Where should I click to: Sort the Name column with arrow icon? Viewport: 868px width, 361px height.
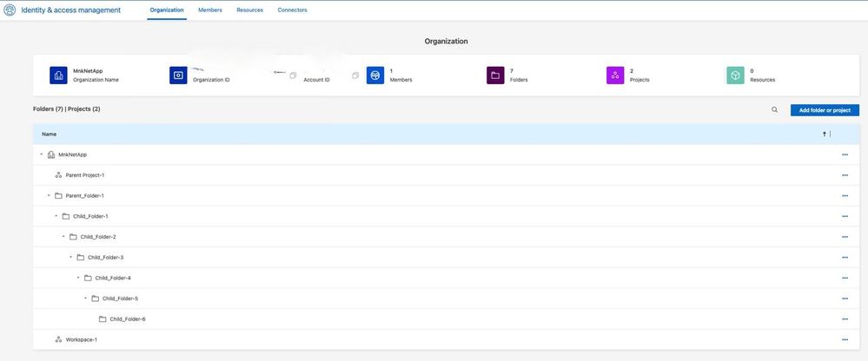point(825,134)
